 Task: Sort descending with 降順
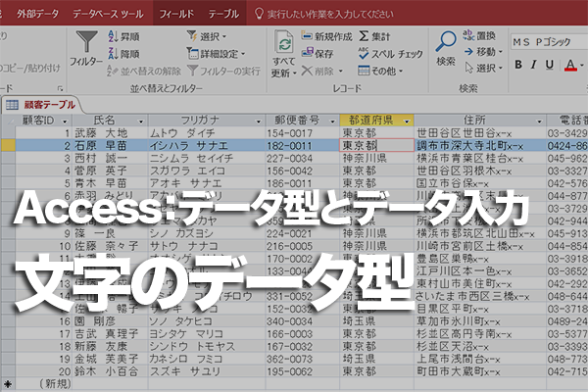(x=123, y=54)
